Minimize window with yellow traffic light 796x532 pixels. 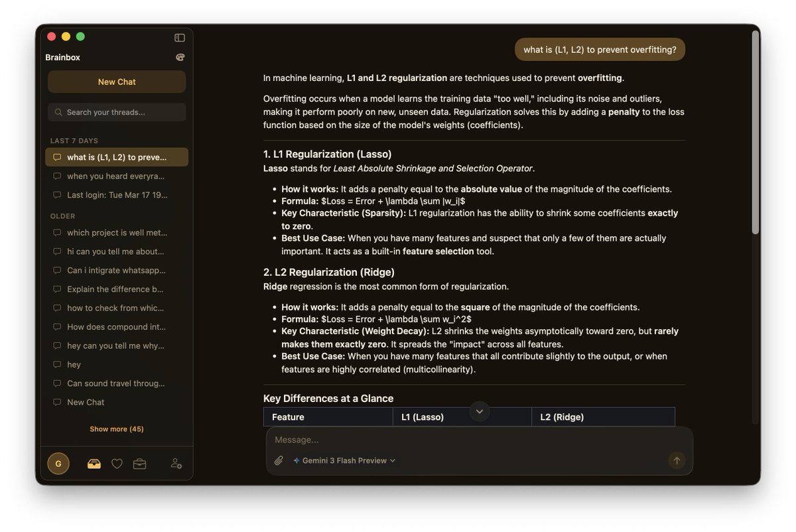(x=66, y=36)
